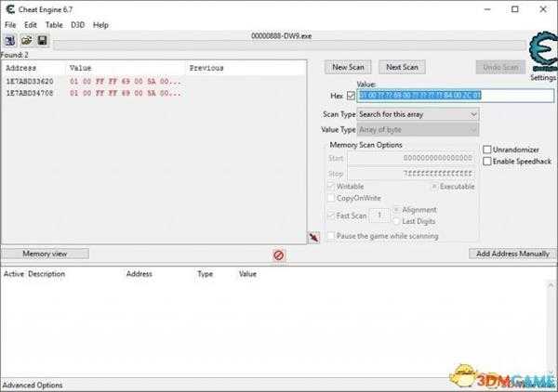
Task: Click the New Scan button
Action: pyautogui.click(x=348, y=67)
